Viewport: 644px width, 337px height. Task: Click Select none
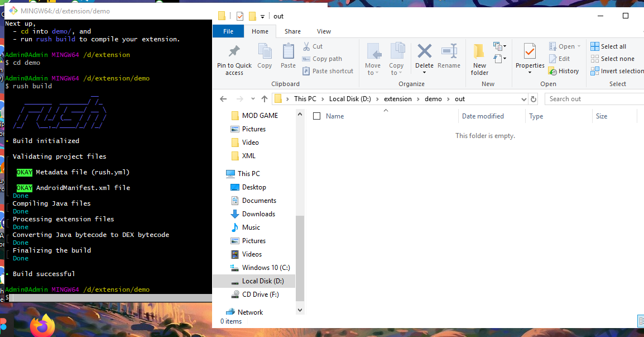click(612, 59)
